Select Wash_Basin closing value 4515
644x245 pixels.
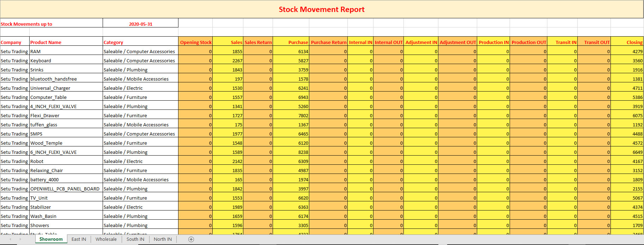(x=627, y=215)
